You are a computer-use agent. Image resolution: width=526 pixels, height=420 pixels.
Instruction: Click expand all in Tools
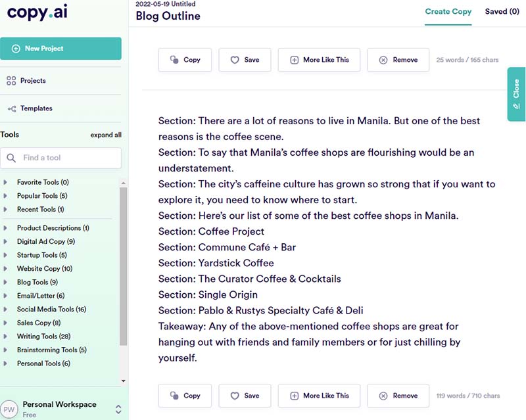point(106,135)
